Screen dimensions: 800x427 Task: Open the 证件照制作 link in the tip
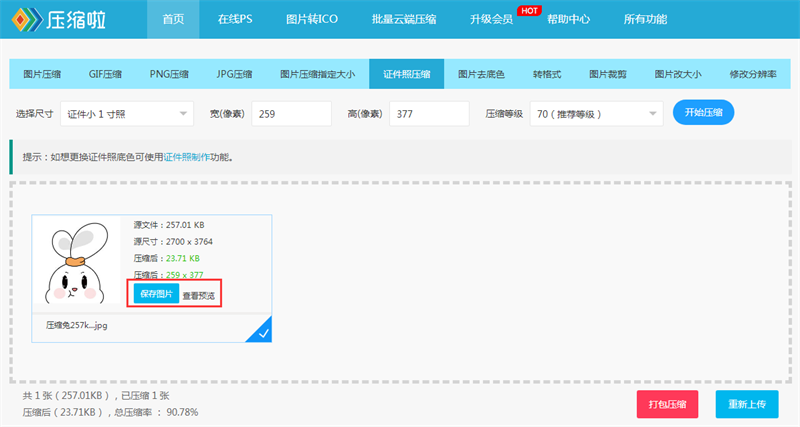coord(187,157)
